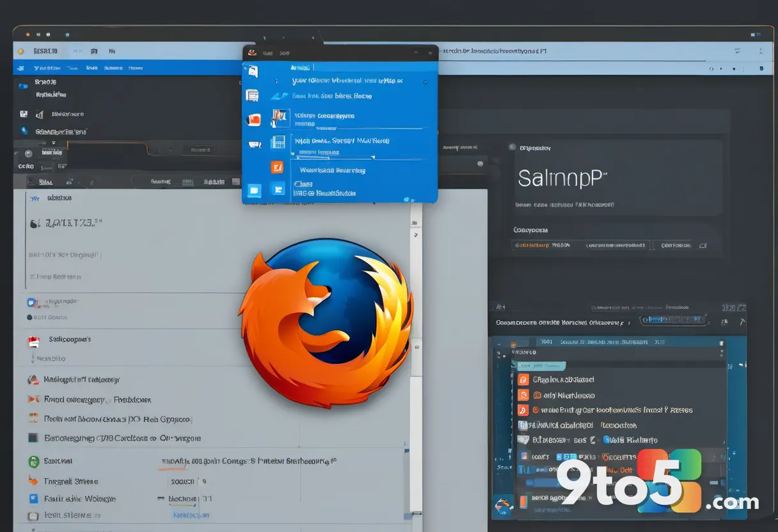Click the dark square icon in grey window list
778x532 pixels.
coord(33,438)
